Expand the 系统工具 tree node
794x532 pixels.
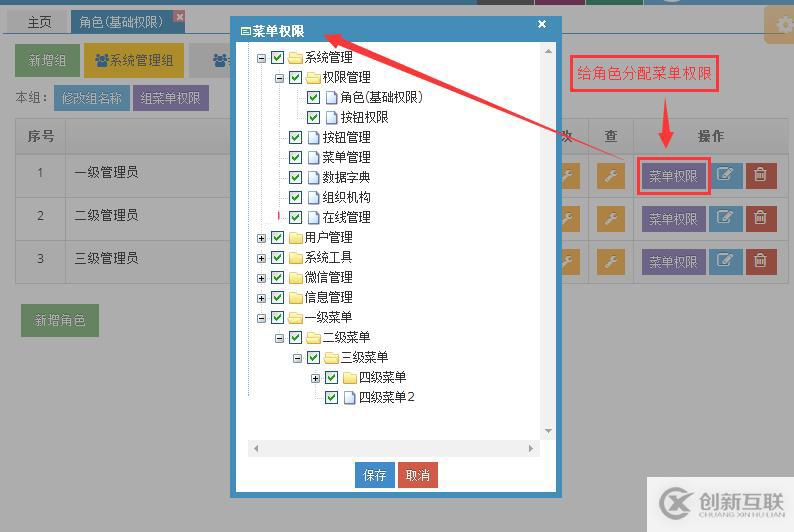[261, 258]
